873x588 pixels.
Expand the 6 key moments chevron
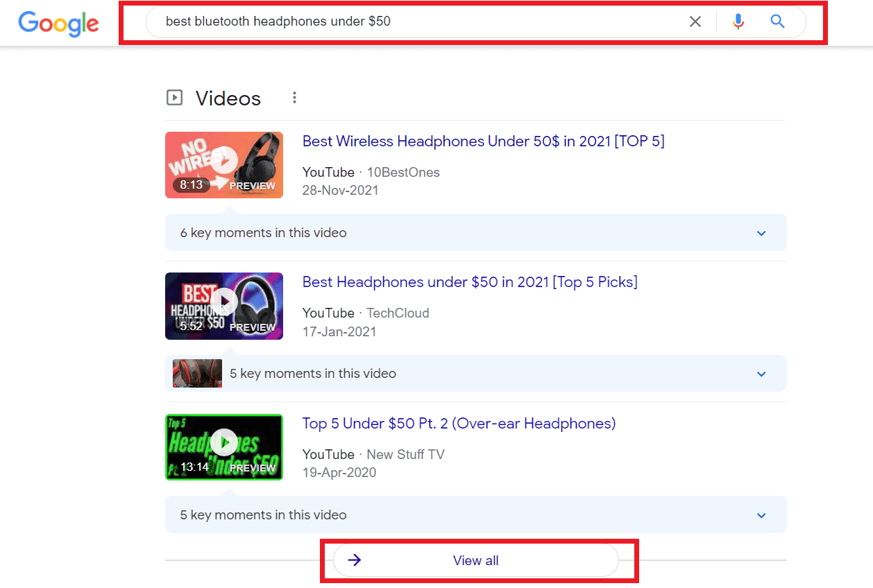[761, 233]
